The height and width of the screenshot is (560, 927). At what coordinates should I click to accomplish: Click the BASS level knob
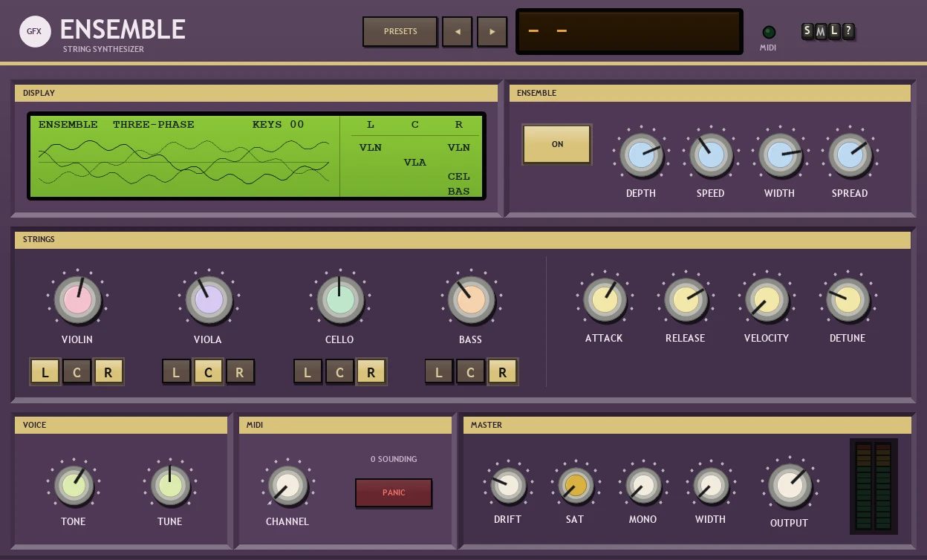click(x=471, y=300)
